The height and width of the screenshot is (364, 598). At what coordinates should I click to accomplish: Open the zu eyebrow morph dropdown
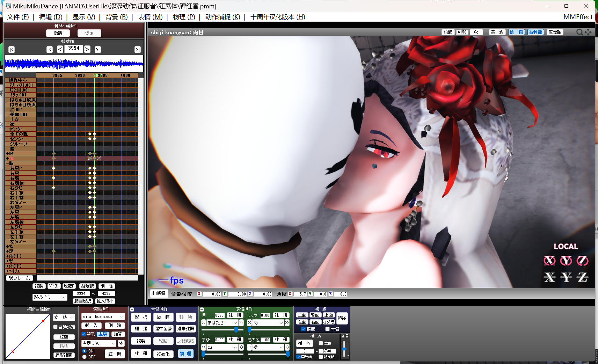coord(222,347)
